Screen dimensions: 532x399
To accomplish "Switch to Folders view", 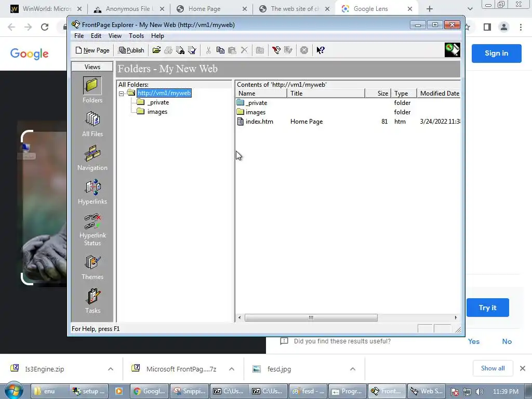I will pos(92,90).
